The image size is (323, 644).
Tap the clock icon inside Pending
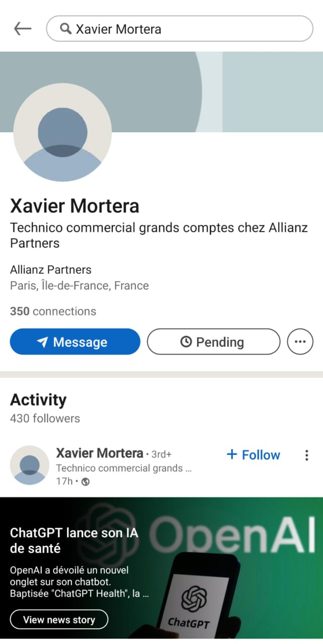click(186, 342)
